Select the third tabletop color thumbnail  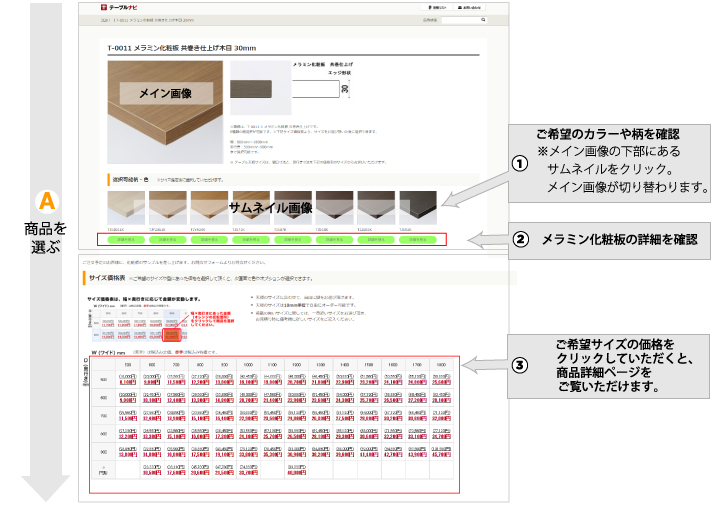click(209, 208)
